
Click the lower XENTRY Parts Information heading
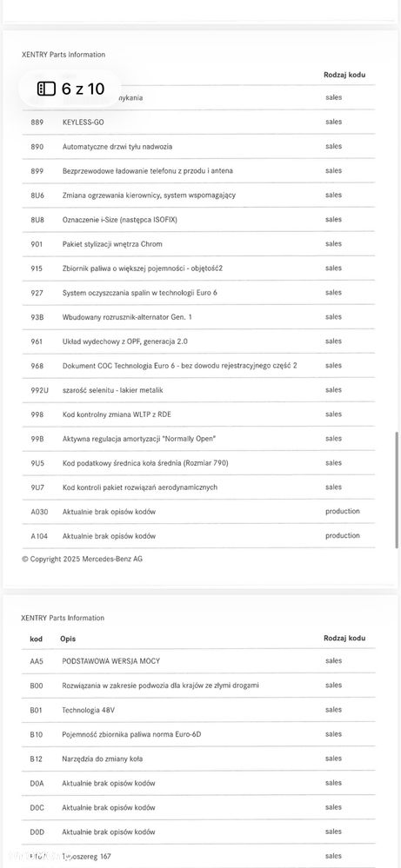click(63, 618)
